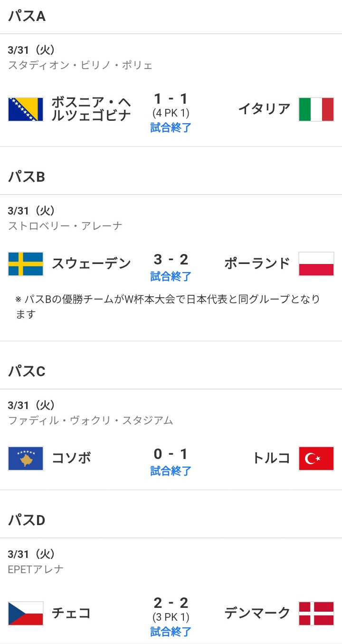
Task: Click the Italy flag icon
Action: click(x=316, y=109)
